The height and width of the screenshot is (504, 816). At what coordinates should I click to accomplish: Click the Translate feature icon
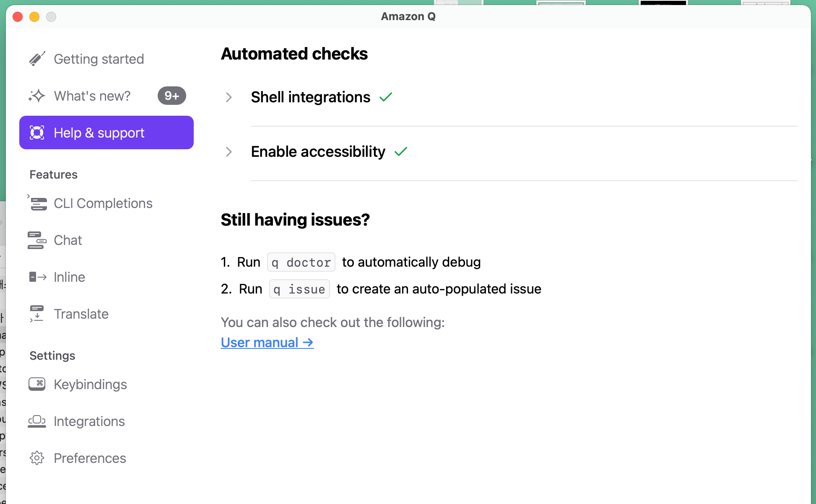[x=37, y=314]
